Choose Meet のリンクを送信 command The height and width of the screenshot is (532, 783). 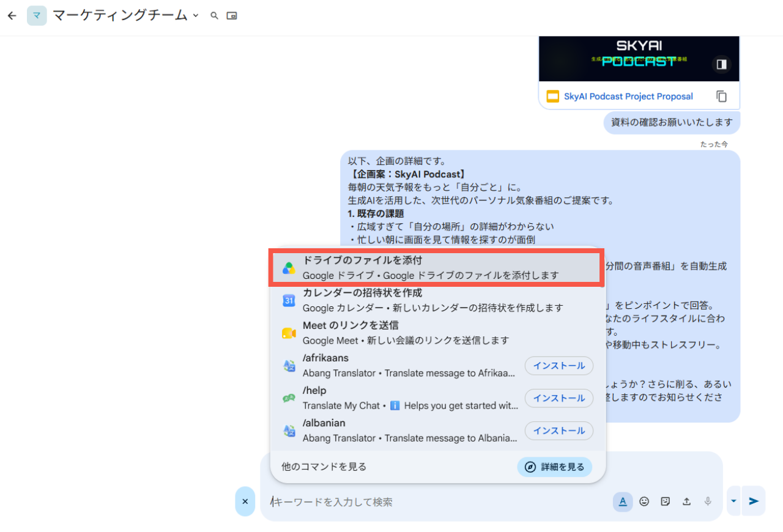(437, 333)
